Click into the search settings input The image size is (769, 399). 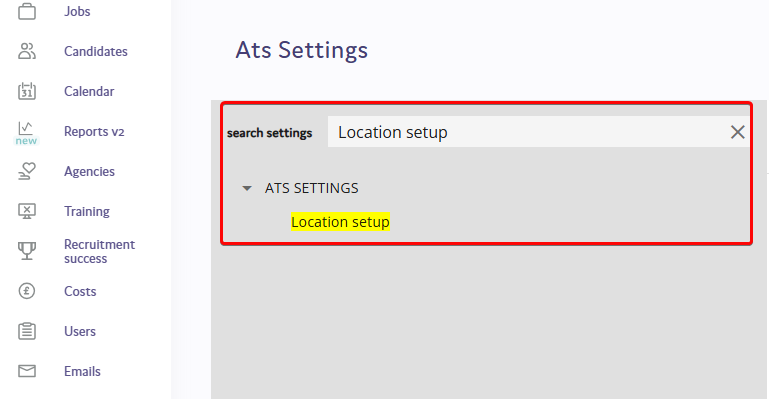coord(527,132)
